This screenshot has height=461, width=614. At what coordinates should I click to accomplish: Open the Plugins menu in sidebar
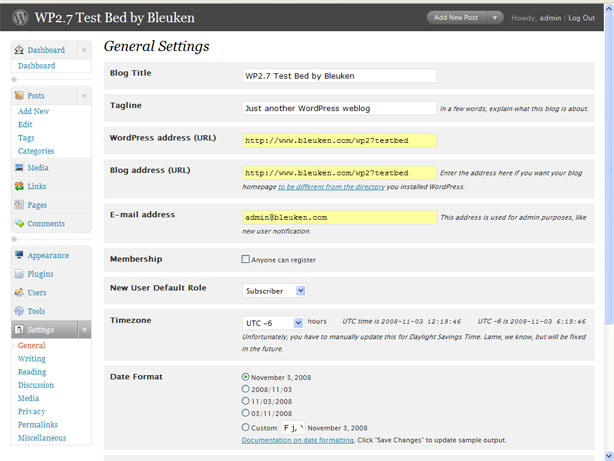click(x=40, y=274)
